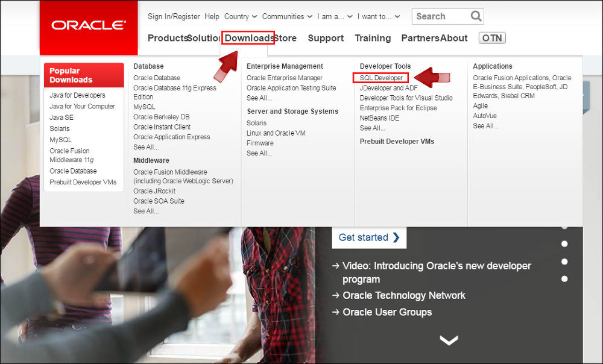Open Oracle Application Testing Suite link
The height and width of the screenshot is (364, 603).
coord(291,87)
